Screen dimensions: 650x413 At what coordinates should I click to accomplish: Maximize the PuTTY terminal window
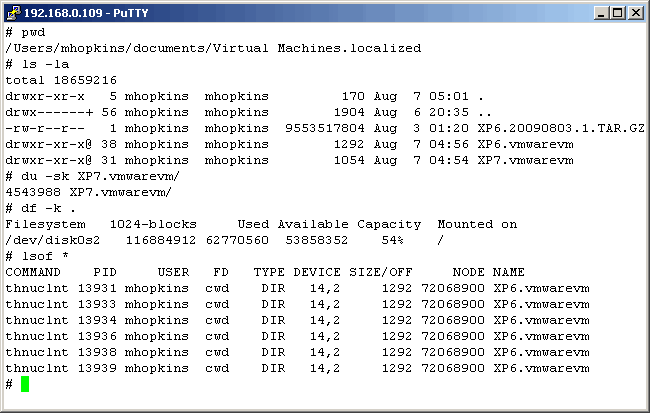pyautogui.click(x=617, y=12)
